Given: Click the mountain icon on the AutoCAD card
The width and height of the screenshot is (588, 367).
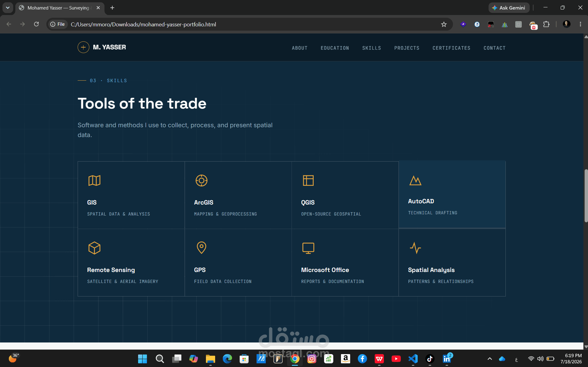Looking at the screenshot, I should point(415,180).
